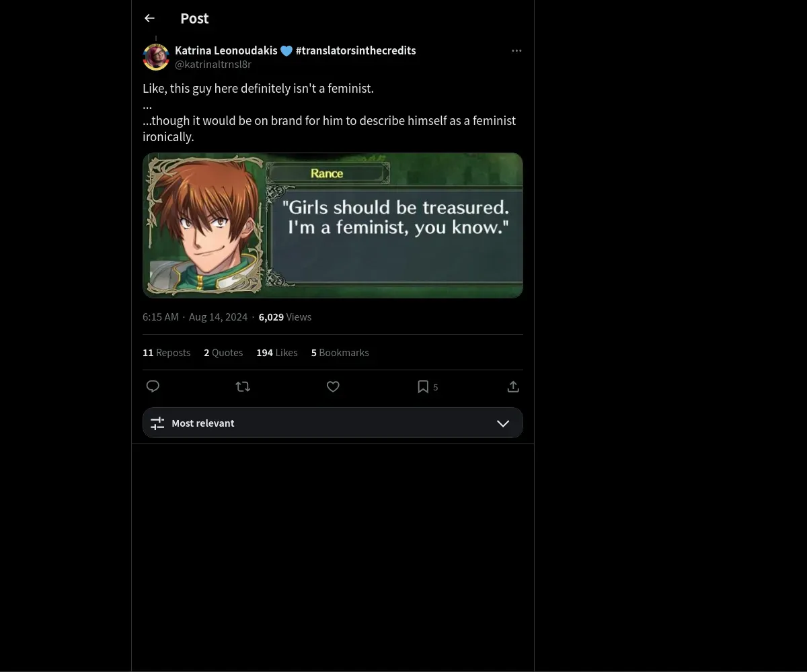Bookmark the post with bookmark icon
Image resolution: width=807 pixels, height=672 pixels.
point(423,386)
